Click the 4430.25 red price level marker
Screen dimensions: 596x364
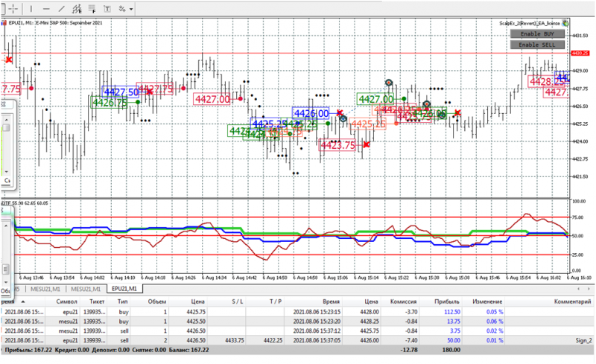[x=580, y=53]
